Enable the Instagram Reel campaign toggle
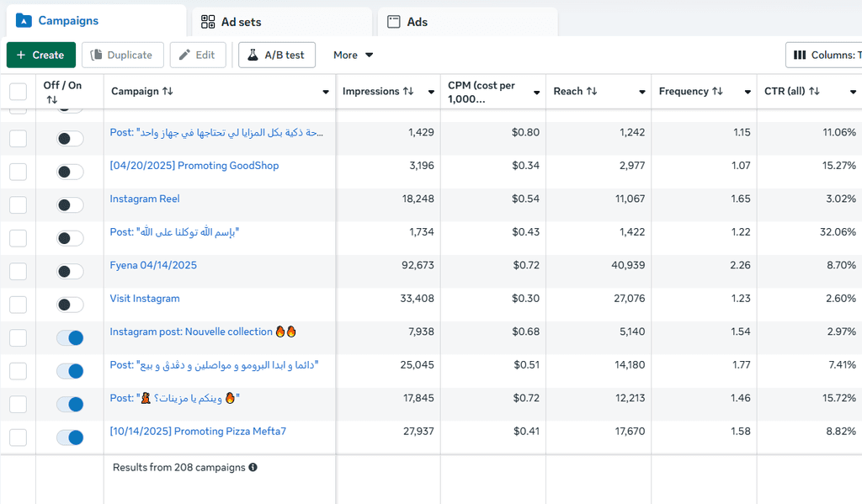 (x=70, y=204)
